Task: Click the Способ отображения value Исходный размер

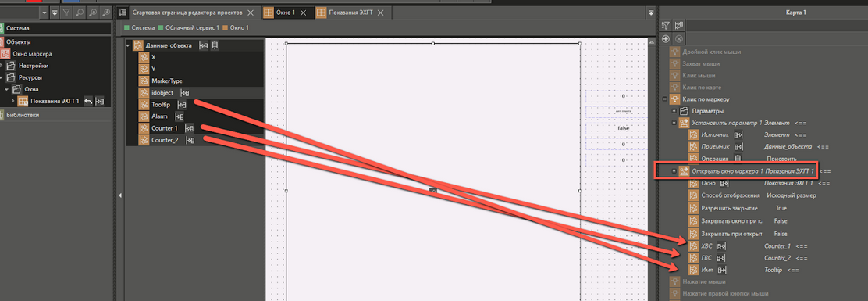Action: (x=791, y=195)
